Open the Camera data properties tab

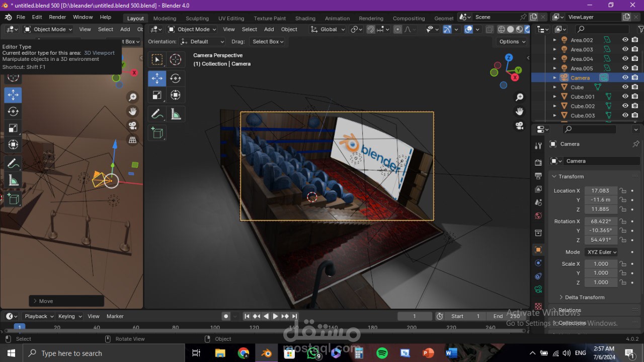click(538, 289)
